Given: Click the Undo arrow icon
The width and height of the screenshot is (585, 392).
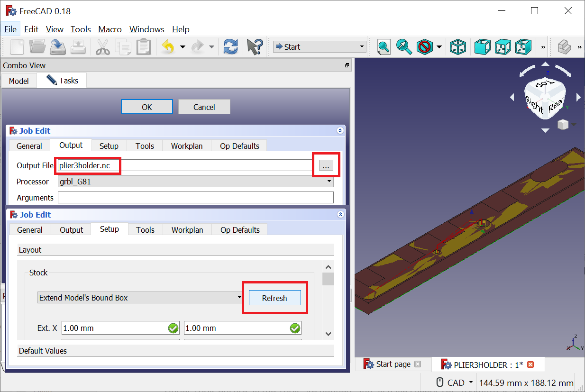Looking at the screenshot, I should [168, 47].
